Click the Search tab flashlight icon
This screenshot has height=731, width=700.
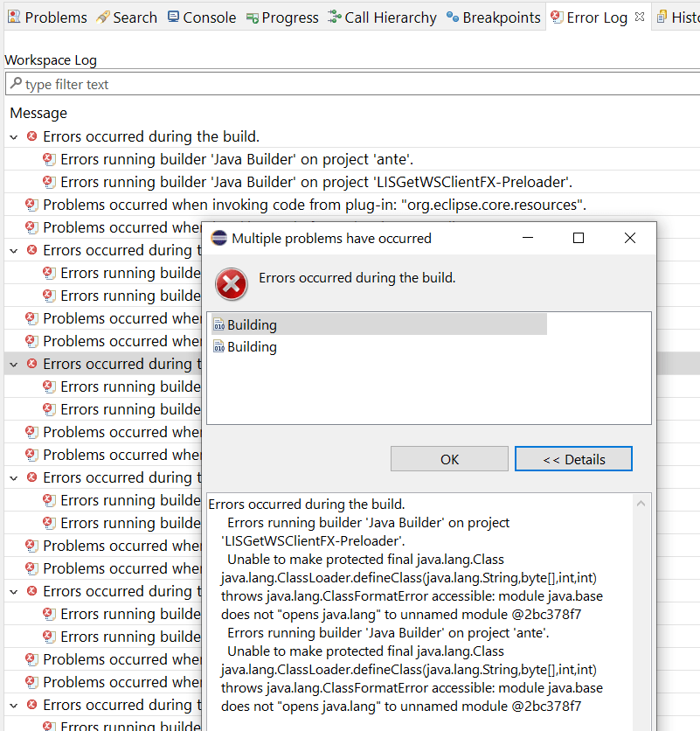click(x=102, y=17)
